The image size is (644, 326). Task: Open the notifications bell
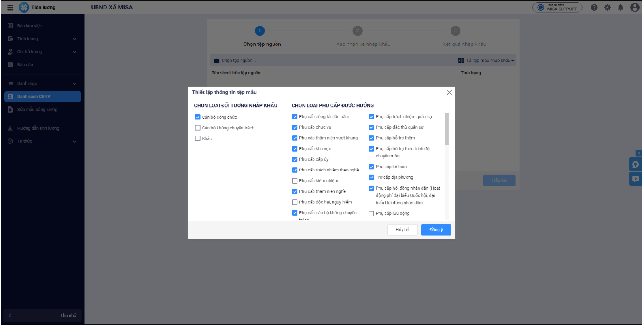[621, 8]
